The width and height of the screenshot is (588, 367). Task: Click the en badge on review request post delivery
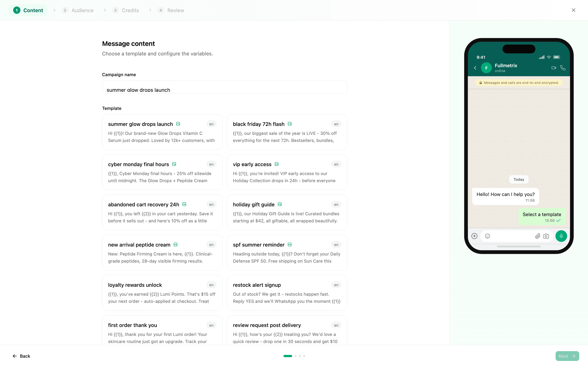click(x=336, y=325)
